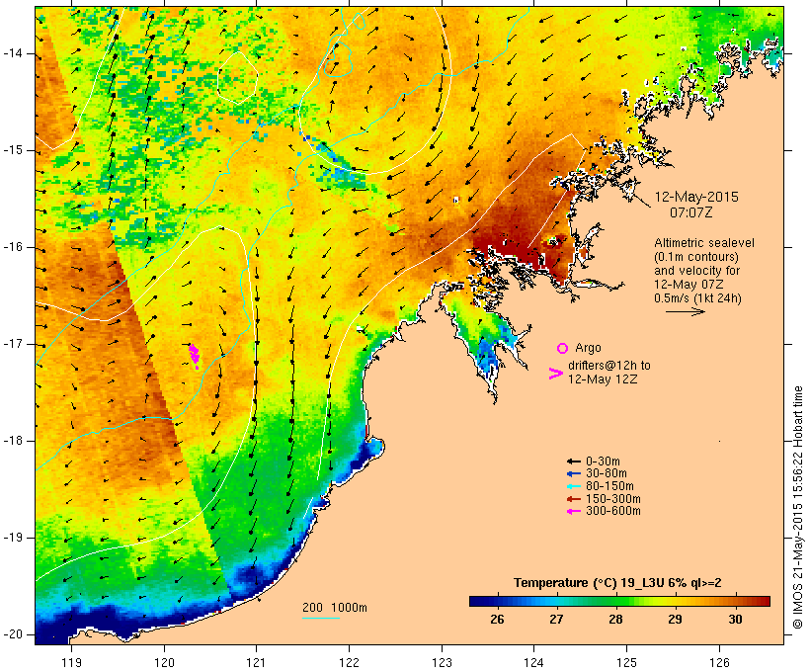
Task: Click the 126 longitude axis label
Action: 719,662
